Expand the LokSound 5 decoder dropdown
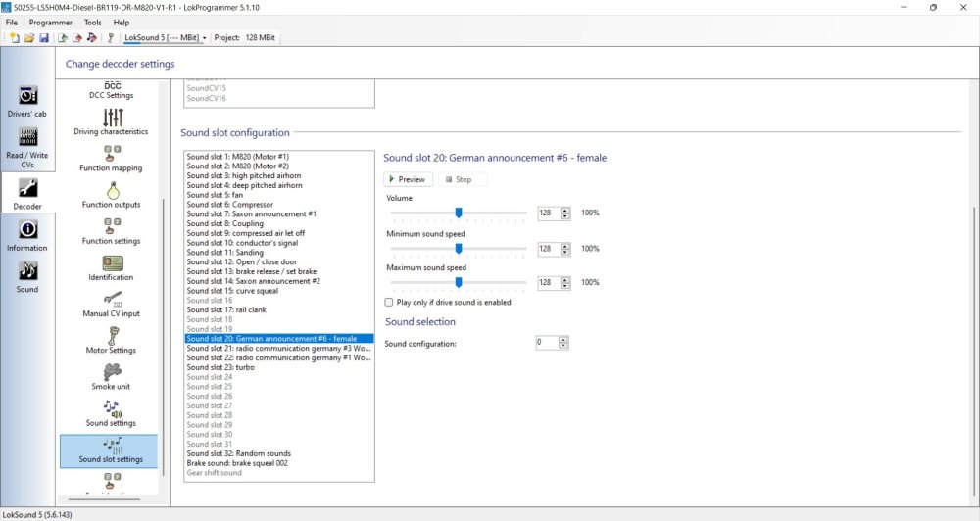The width and height of the screenshot is (980, 521). (x=203, y=38)
